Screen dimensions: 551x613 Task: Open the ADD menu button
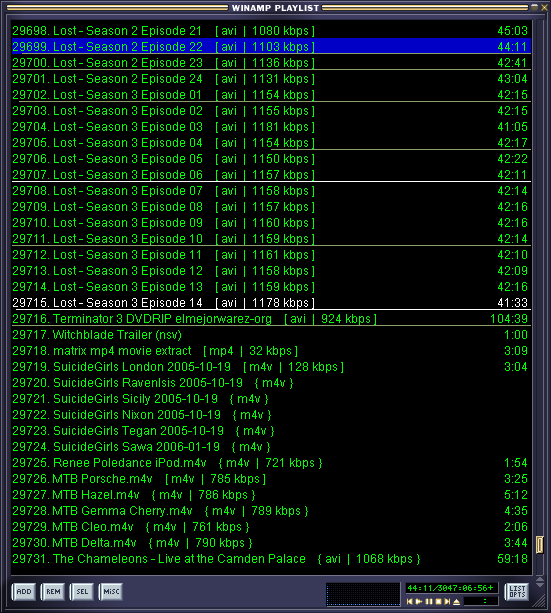click(x=24, y=591)
